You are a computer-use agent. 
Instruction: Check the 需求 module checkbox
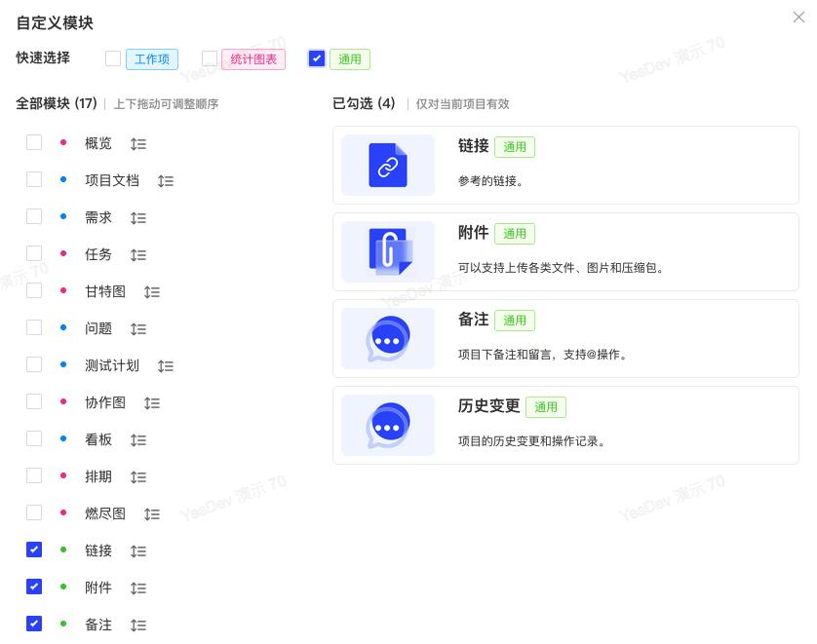point(34,217)
